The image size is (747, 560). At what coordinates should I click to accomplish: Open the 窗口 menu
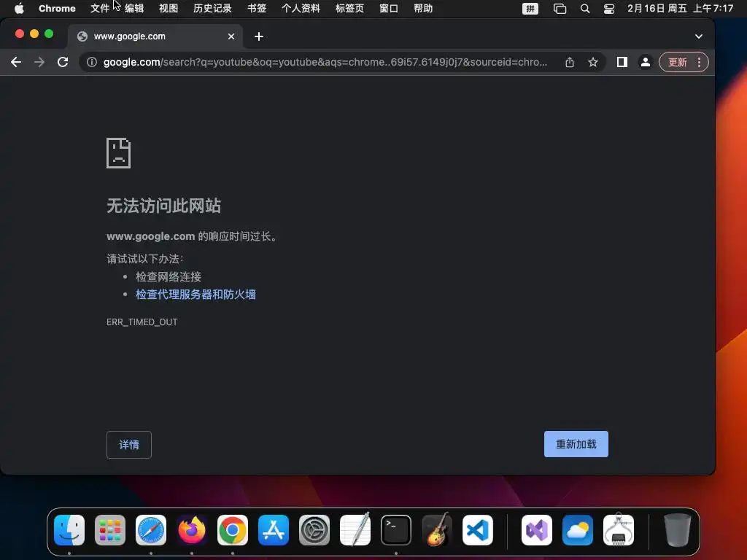pyautogui.click(x=389, y=9)
